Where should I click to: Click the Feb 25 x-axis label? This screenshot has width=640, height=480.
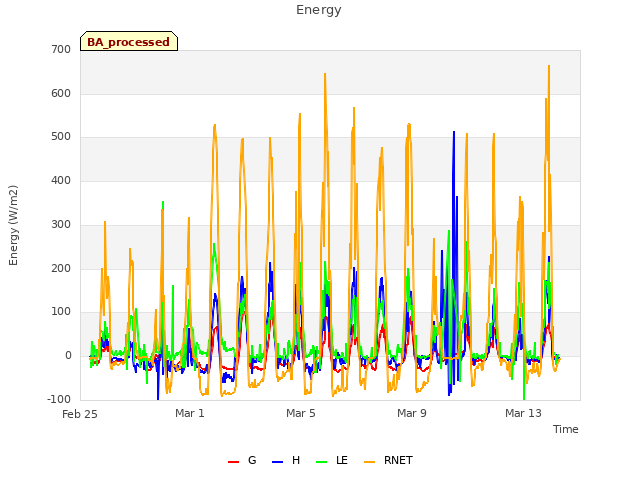pyautogui.click(x=80, y=414)
